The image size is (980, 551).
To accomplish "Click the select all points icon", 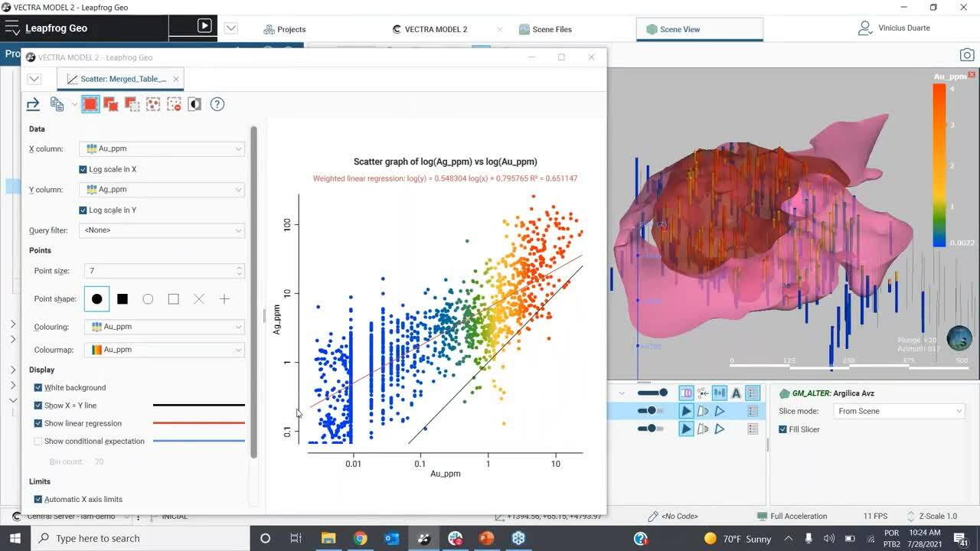I will tap(153, 104).
